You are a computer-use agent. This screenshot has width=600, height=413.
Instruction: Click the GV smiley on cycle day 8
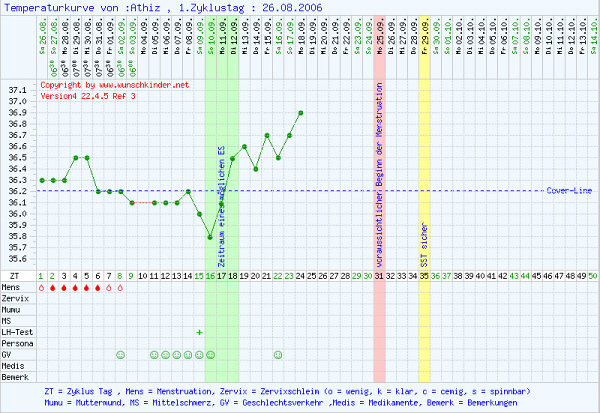120,354
